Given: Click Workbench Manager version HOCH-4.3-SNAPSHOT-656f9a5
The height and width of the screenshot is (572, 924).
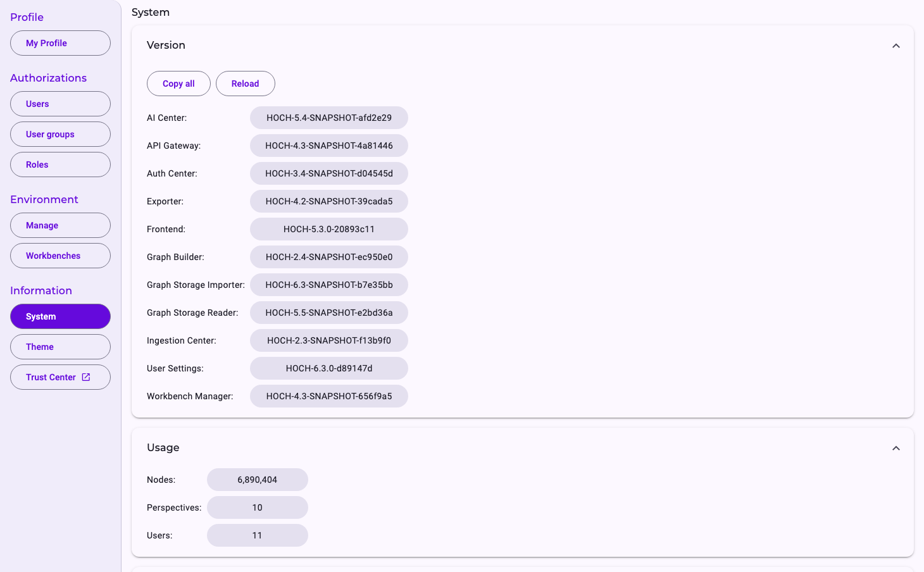Looking at the screenshot, I should click(329, 396).
